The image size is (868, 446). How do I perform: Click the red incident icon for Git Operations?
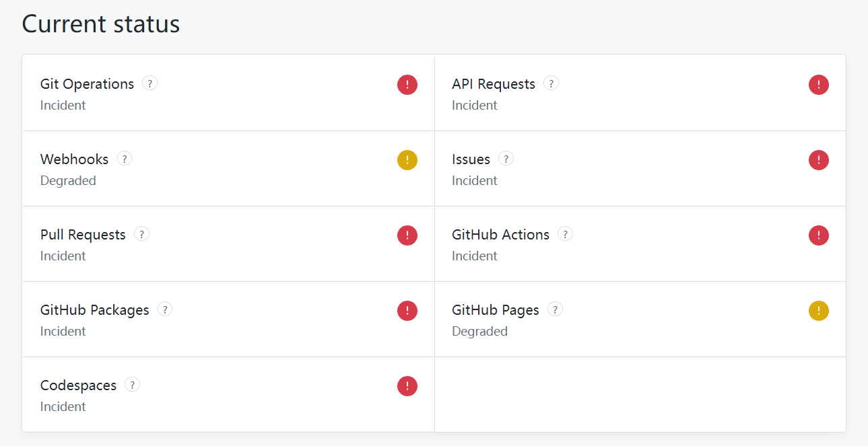pos(407,85)
